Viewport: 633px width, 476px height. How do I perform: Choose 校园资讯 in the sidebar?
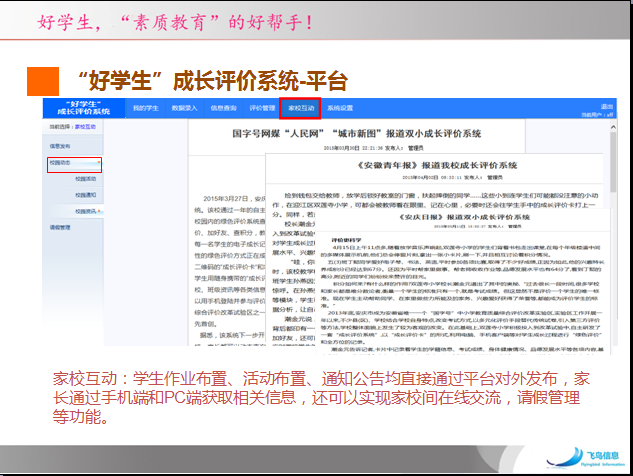(x=86, y=212)
